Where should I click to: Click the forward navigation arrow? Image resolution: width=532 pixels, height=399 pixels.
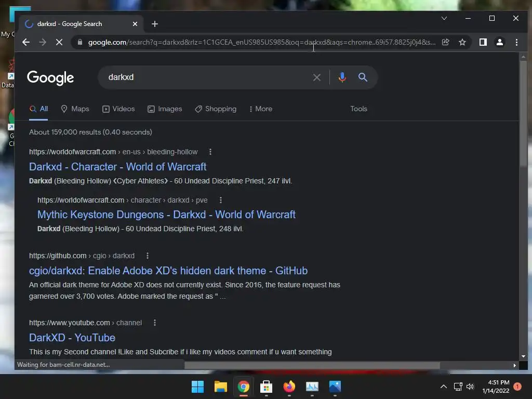click(43, 42)
